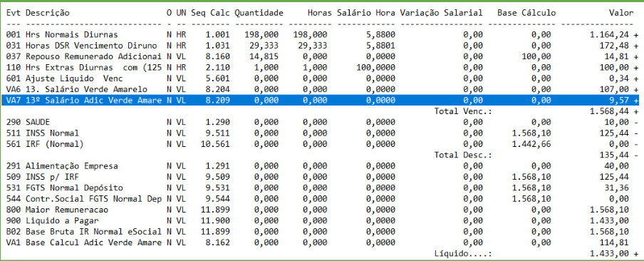Click the total discount value '135,44'

tap(614, 155)
